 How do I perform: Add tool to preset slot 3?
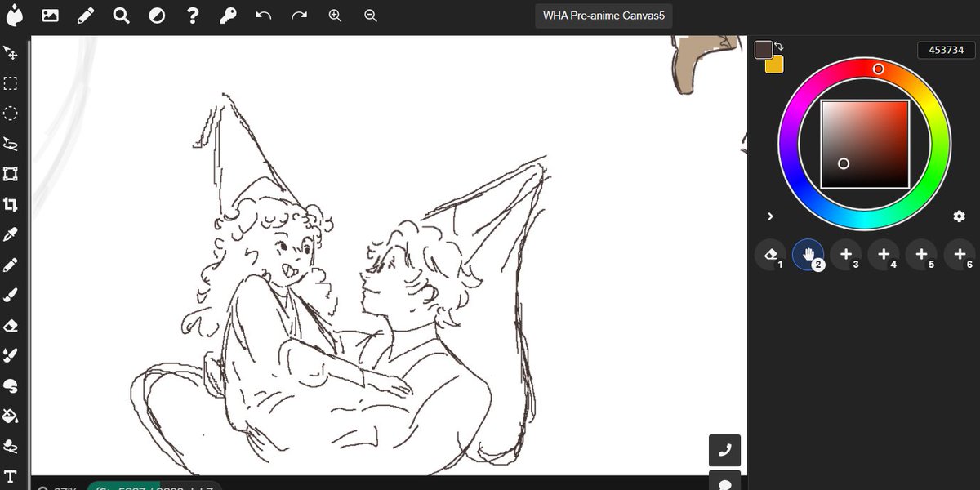pos(846,255)
